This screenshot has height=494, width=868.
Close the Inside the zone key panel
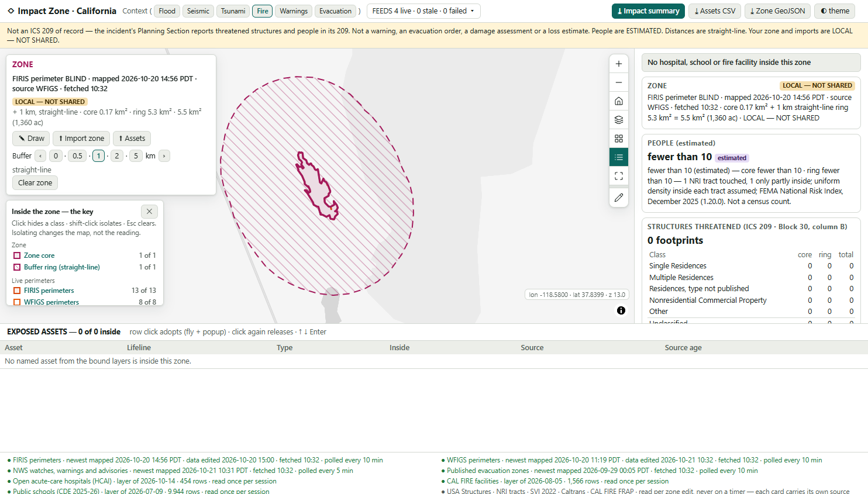tap(149, 212)
